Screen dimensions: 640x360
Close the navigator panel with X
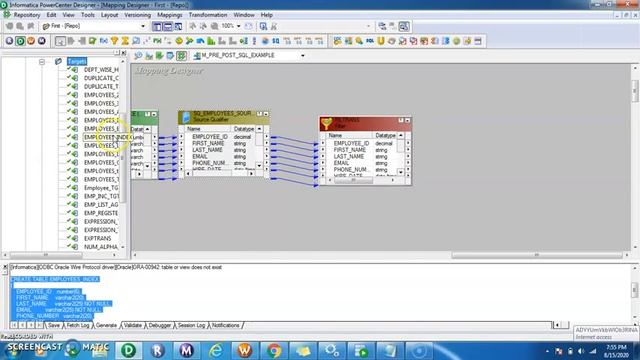(124, 53)
